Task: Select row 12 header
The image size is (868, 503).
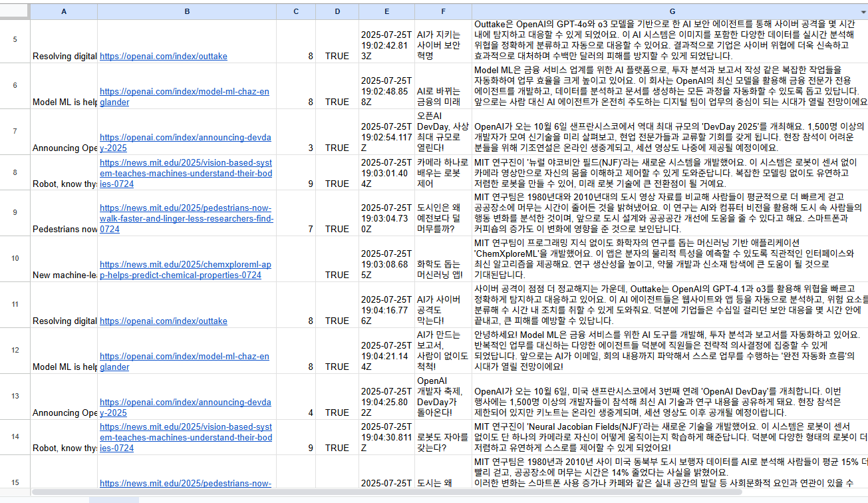Action: (x=15, y=351)
